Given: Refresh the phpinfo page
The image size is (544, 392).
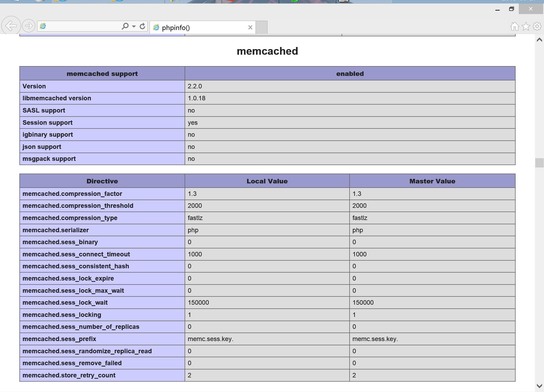Looking at the screenshot, I should point(142,26).
